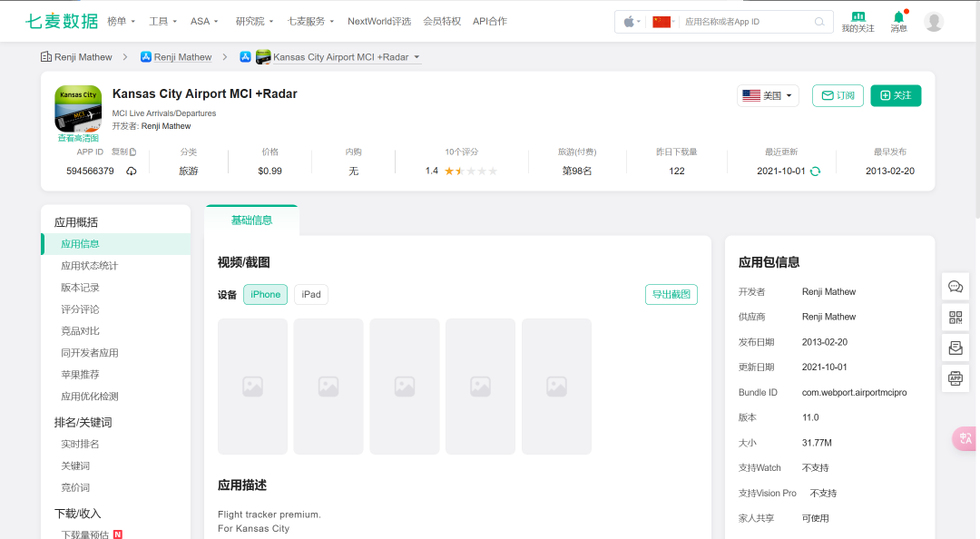Open the feedback inbox floating icon
Screen dimensions: 980x539
point(955,348)
